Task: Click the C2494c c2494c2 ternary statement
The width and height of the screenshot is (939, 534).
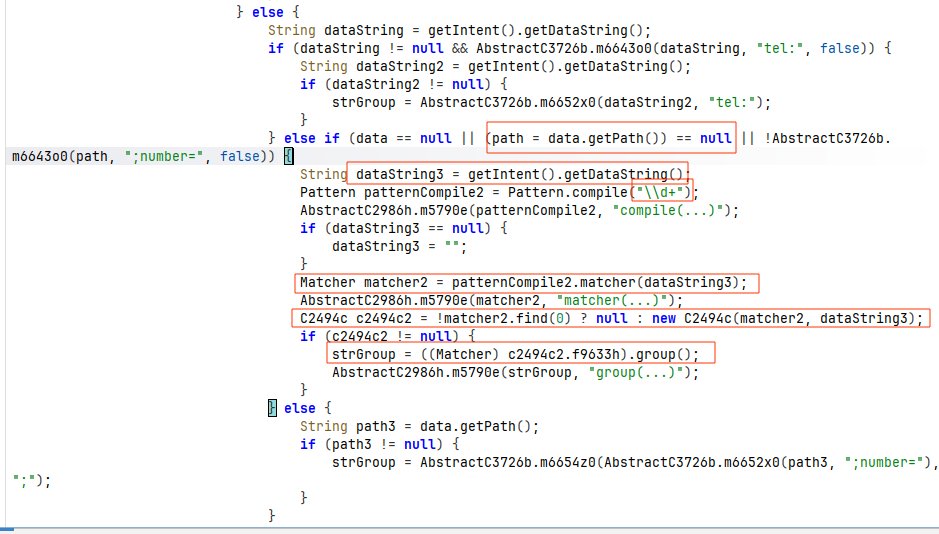Action: click(x=612, y=318)
